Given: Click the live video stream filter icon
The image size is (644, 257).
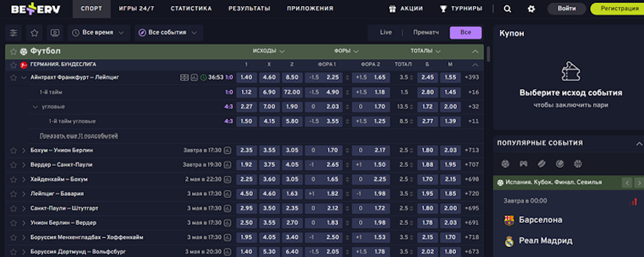Looking at the screenshot, I should pyautogui.click(x=54, y=33).
